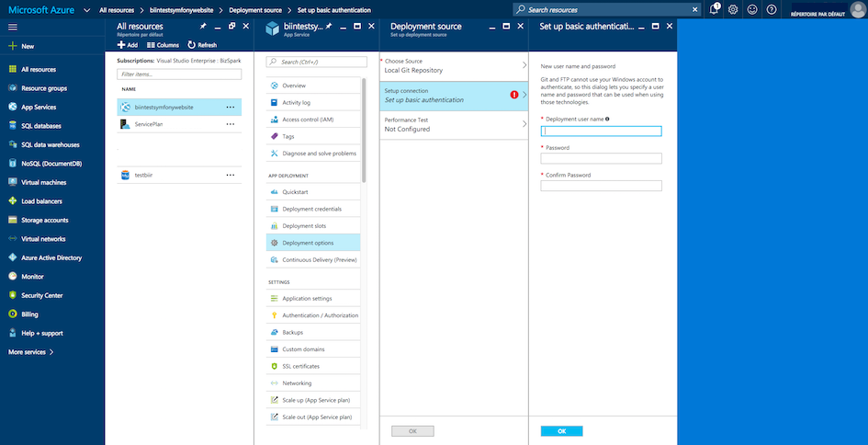Image resolution: width=868 pixels, height=445 pixels.
Task: Open SSL certificates
Action: point(313,366)
